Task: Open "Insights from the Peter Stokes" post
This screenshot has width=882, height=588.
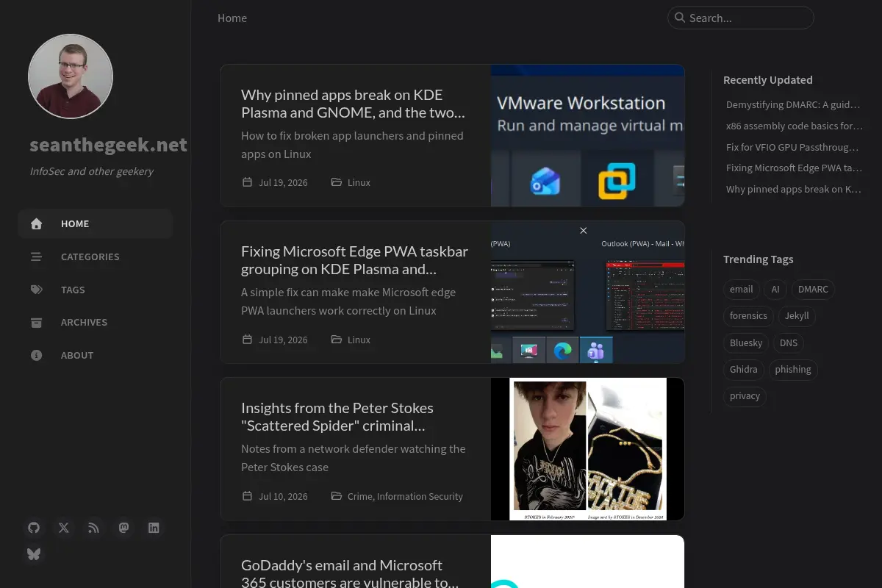Action: (x=337, y=417)
